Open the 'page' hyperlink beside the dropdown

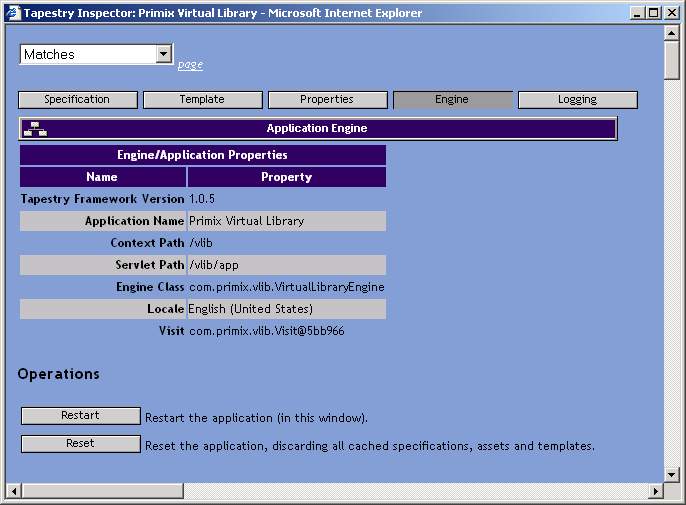(190, 65)
